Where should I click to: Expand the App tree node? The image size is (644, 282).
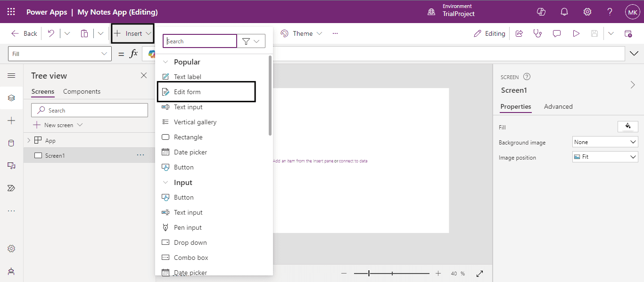(28, 140)
